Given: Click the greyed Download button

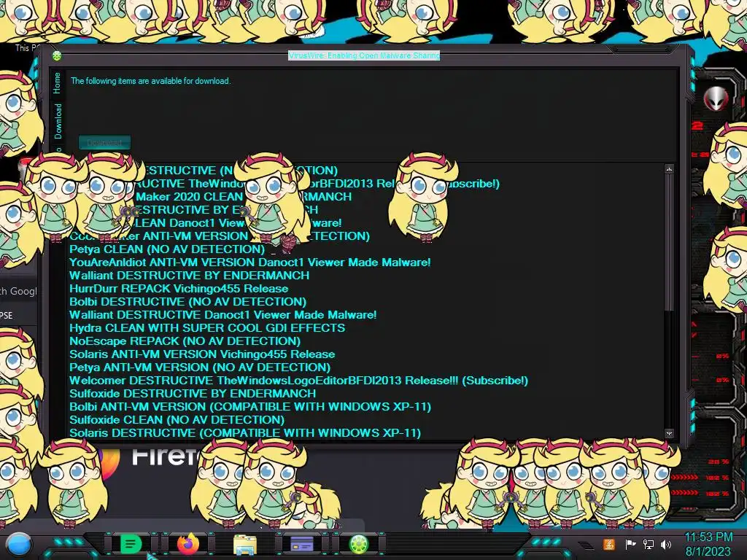Looking at the screenshot, I should point(104,142).
